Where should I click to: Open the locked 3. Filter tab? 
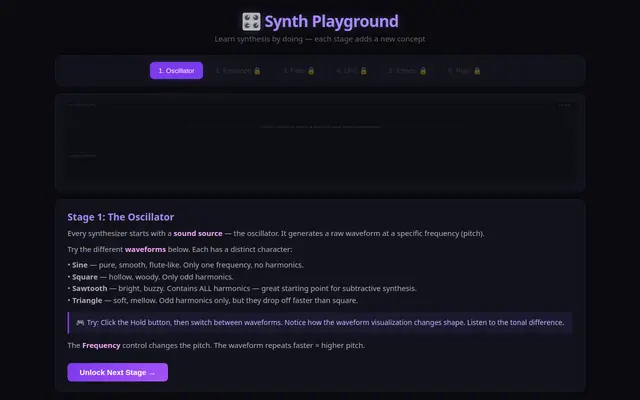click(299, 71)
